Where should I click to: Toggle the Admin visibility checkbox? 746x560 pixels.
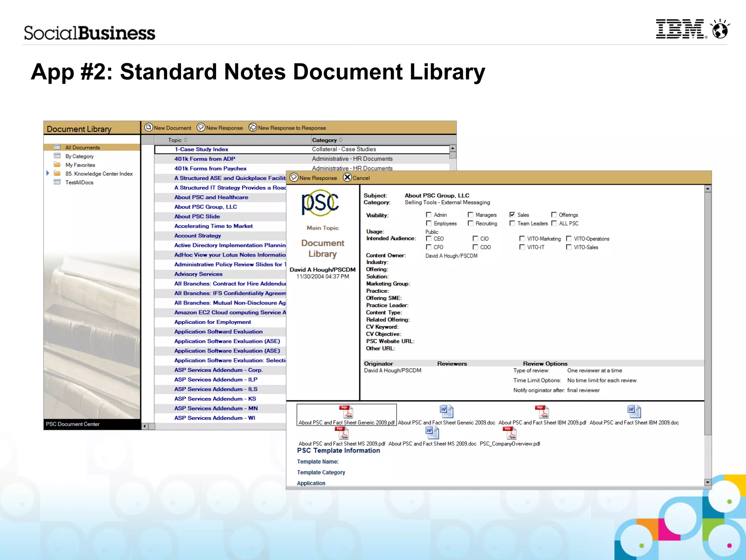[x=429, y=215]
